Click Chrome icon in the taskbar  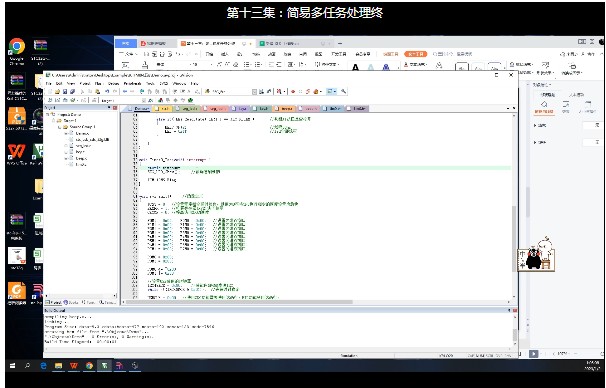[x=89, y=365]
